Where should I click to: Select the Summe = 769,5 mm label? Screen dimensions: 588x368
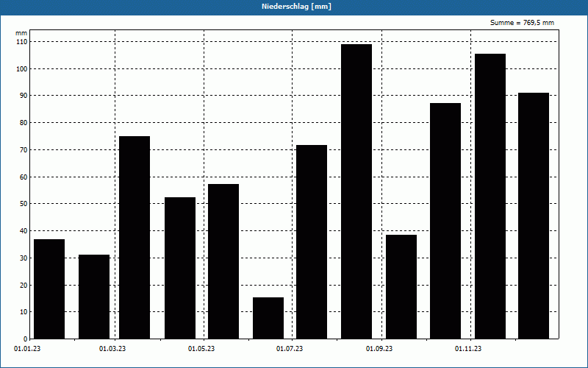pos(522,23)
